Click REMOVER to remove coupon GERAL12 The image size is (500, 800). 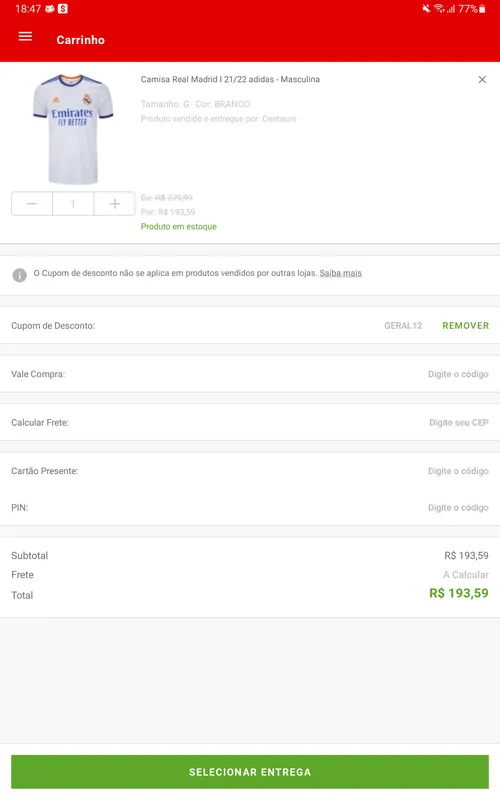tap(465, 326)
